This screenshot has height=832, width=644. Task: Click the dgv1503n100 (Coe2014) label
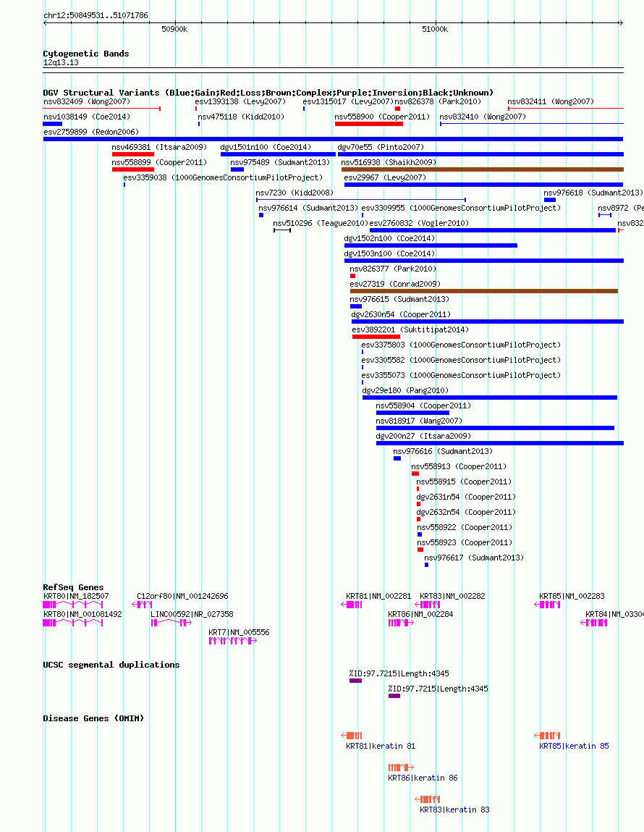click(389, 254)
